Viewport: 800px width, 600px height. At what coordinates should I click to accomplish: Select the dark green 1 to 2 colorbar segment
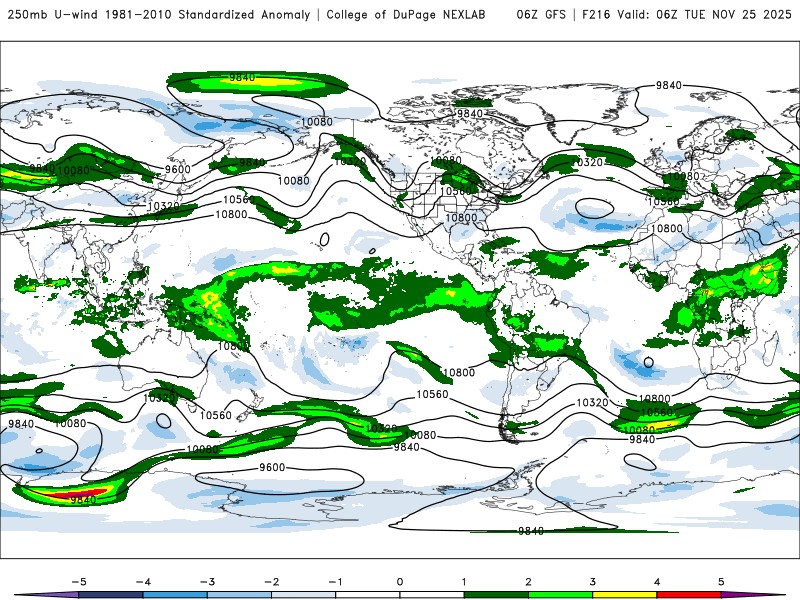pyautogui.click(x=496, y=595)
